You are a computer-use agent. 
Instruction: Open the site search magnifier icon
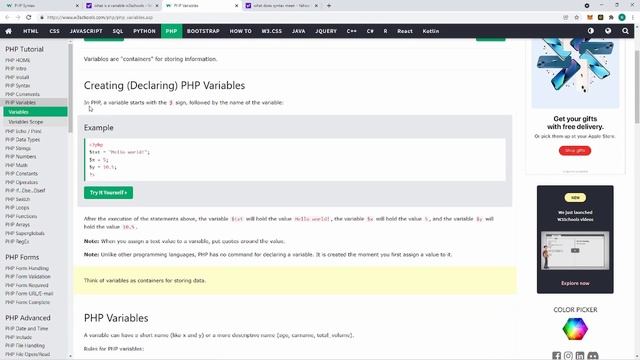point(625,31)
